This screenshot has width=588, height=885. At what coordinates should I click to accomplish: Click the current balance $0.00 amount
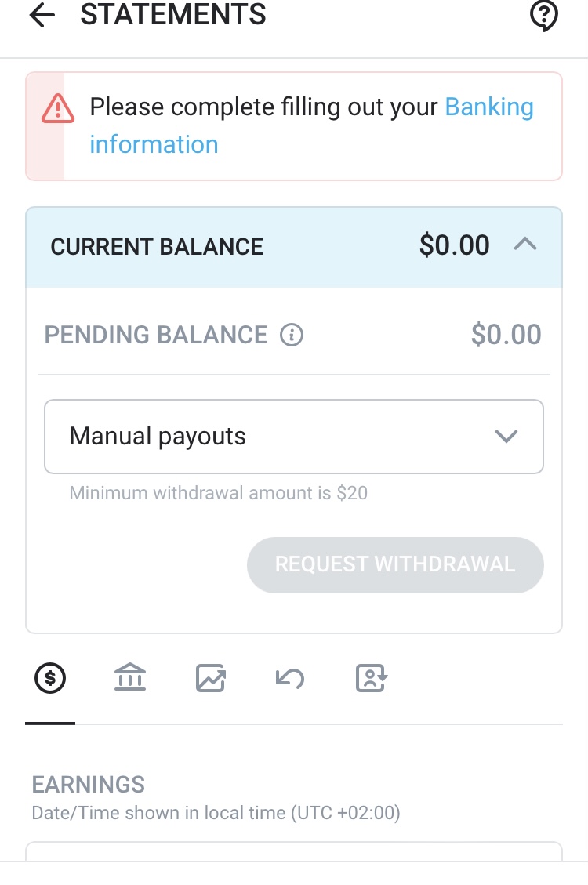point(455,245)
